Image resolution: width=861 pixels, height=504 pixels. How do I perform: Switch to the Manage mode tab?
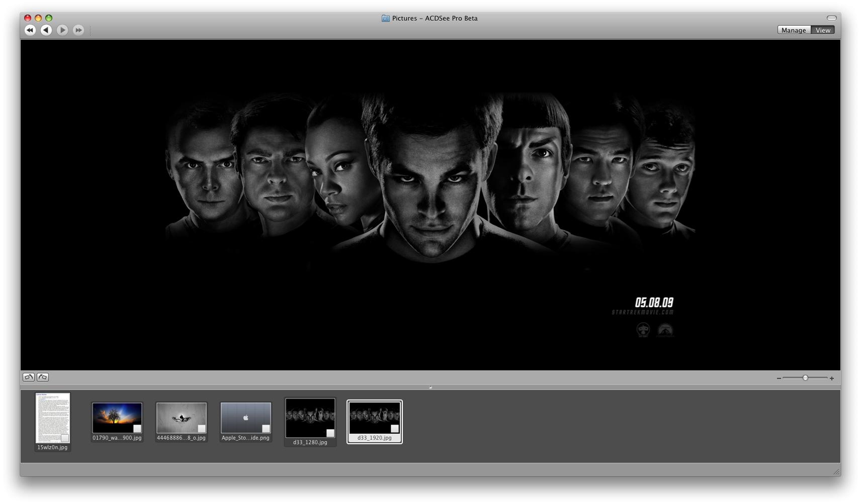point(794,30)
